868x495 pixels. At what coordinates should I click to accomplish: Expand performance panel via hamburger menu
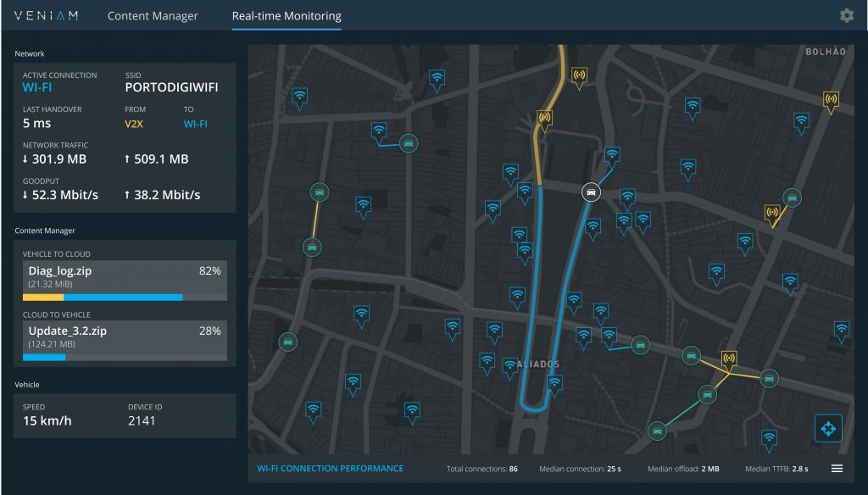click(x=836, y=468)
